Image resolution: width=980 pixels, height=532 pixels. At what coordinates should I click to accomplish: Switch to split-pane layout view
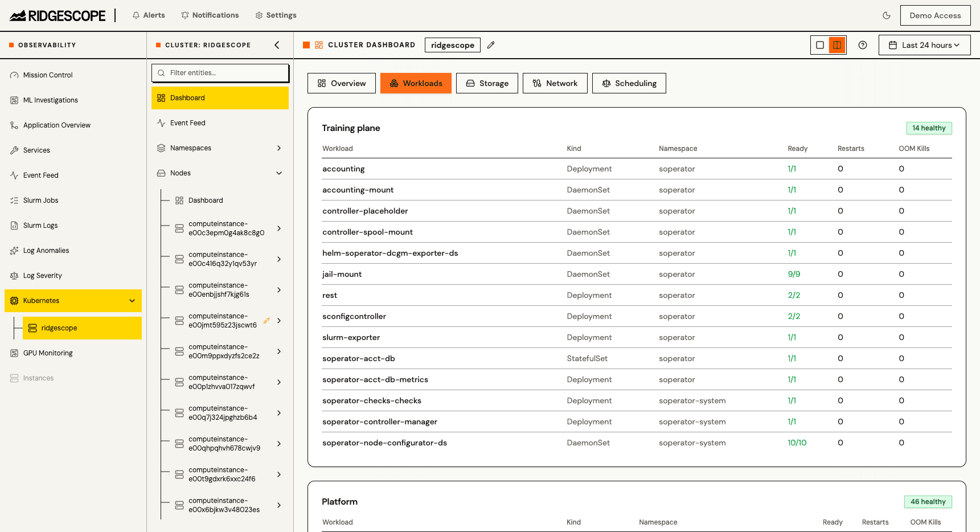pyautogui.click(x=837, y=45)
